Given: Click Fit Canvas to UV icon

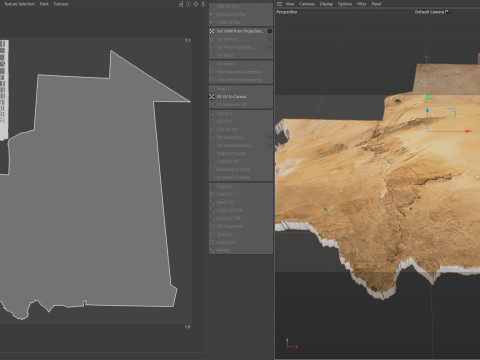Looking at the screenshot, I should (211, 104).
